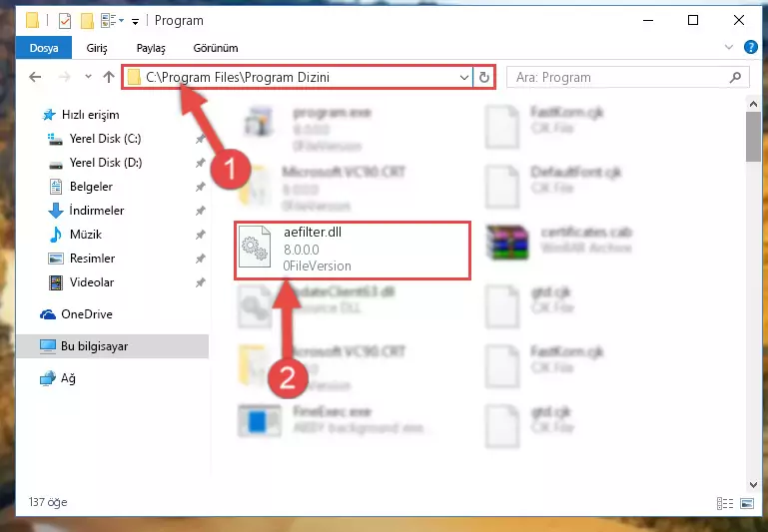Click the back navigation arrow
768x532 pixels.
coord(35,77)
